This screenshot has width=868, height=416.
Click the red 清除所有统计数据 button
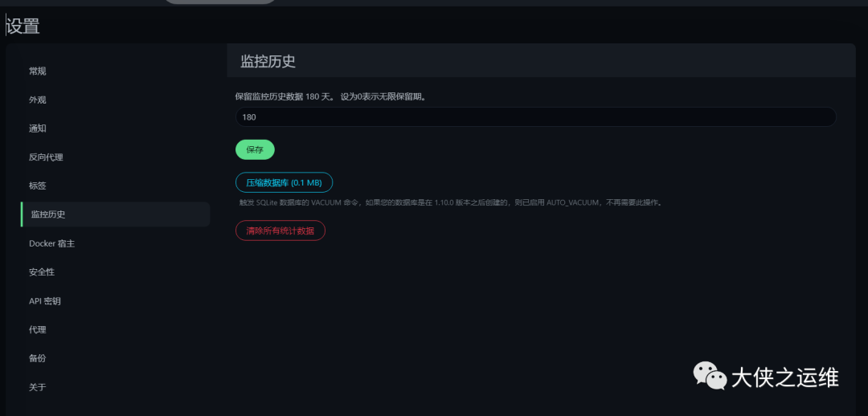(x=280, y=230)
